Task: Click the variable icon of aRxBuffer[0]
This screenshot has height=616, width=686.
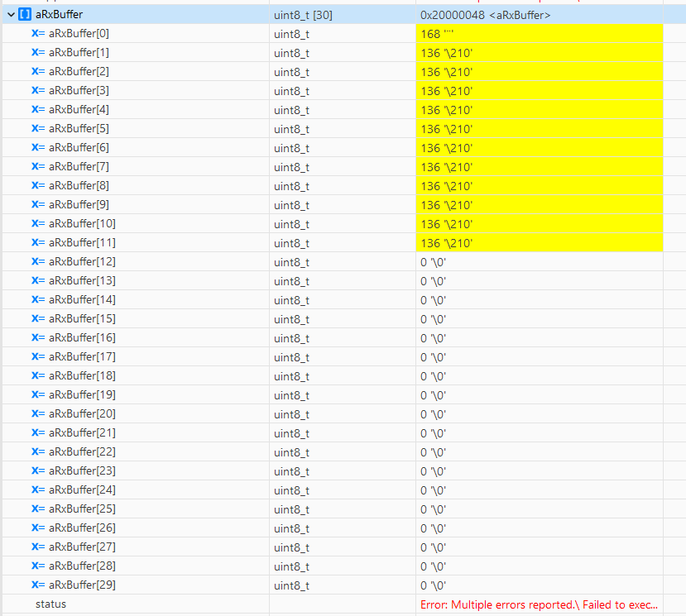Action: pos(38,33)
